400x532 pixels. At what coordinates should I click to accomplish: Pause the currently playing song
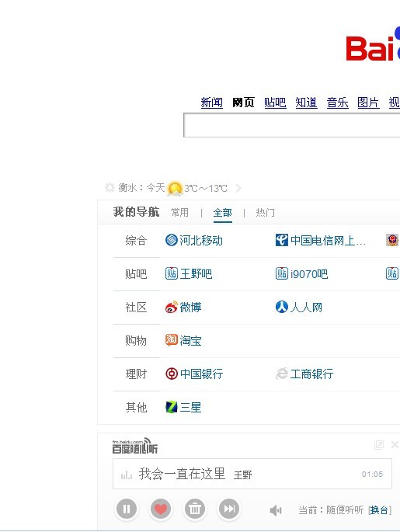click(x=127, y=509)
